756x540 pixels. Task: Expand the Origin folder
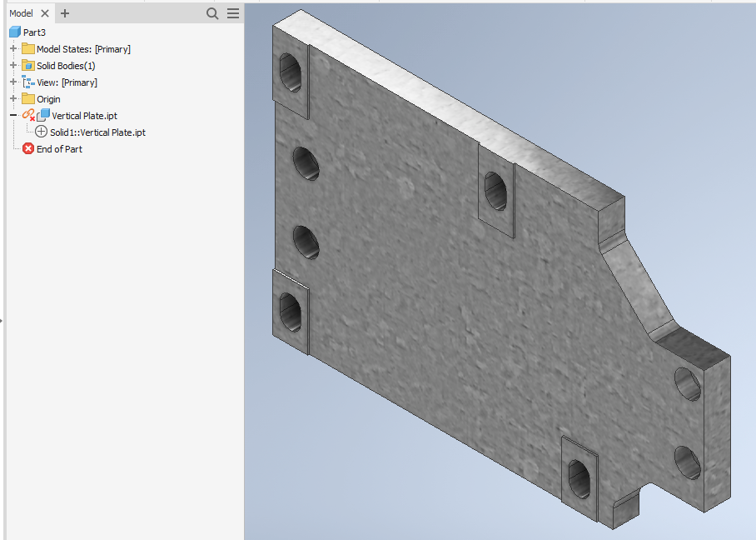point(12,98)
